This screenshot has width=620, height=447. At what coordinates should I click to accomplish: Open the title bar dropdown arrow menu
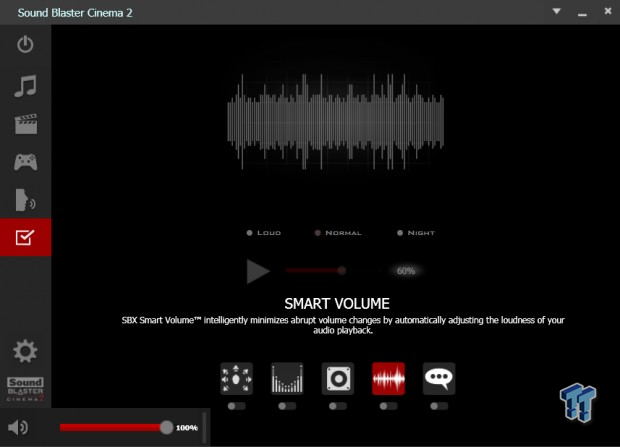[x=556, y=11]
